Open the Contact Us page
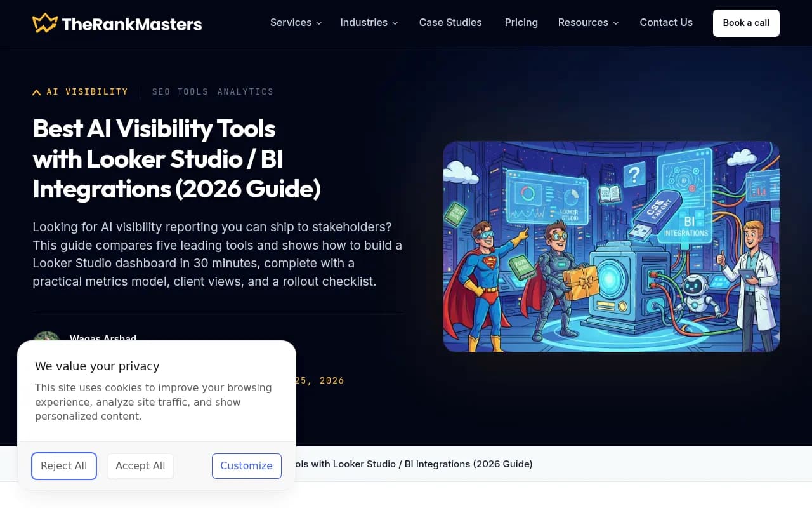This screenshot has width=812, height=508. coord(666,23)
